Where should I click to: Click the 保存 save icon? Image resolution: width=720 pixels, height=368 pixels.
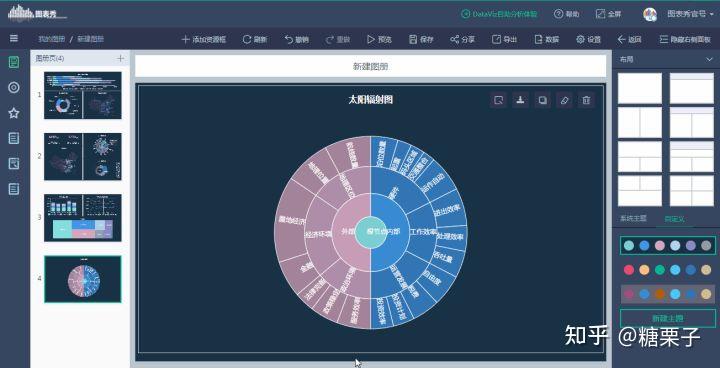[x=413, y=40]
